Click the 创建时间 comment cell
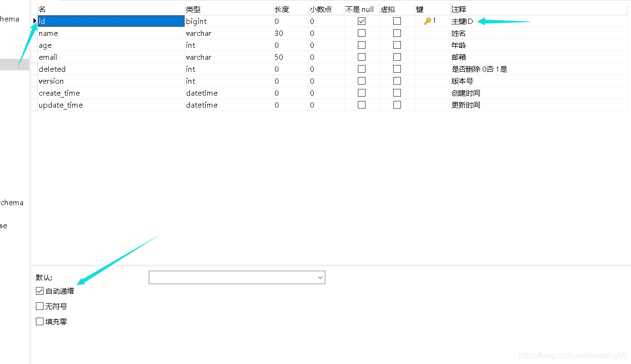Viewport: 631px width, 364px height. (539, 93)
